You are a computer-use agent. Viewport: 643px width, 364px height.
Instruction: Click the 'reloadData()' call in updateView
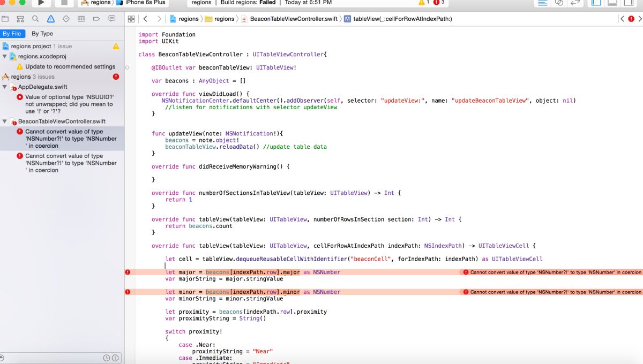click(239, 147)
